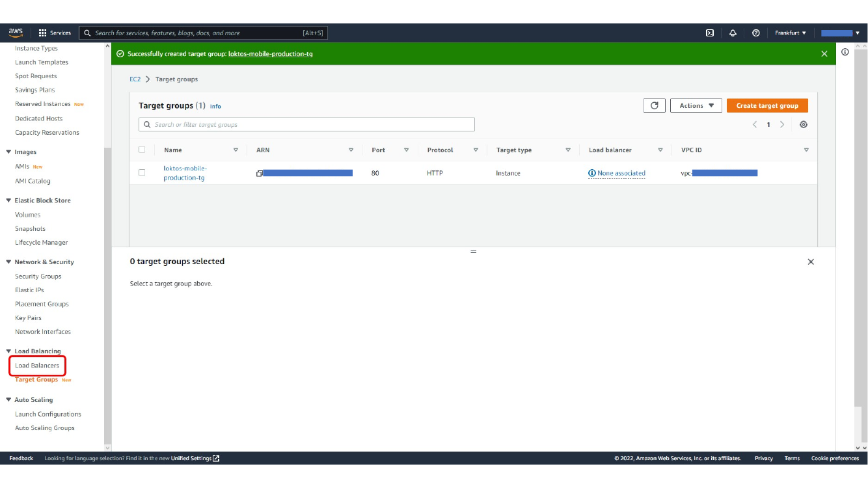
Task: Open Volumes in sidebar
Action: pos(28,215)
